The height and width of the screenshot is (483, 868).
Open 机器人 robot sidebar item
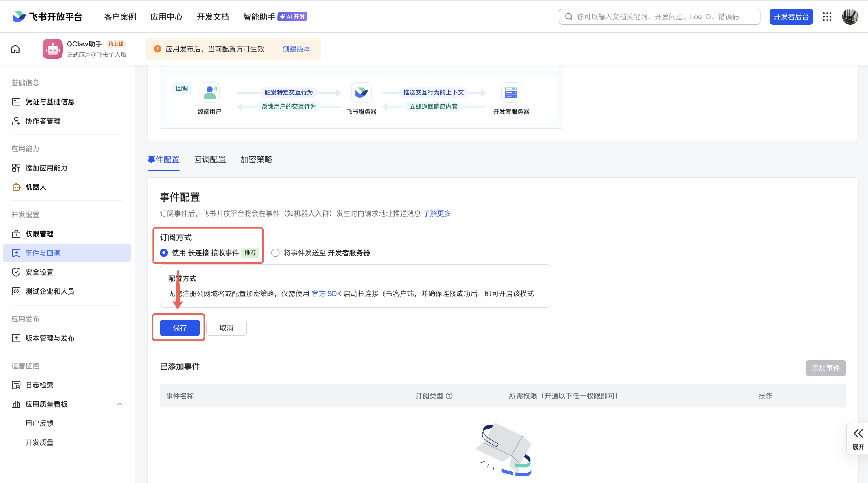[36, 187]
